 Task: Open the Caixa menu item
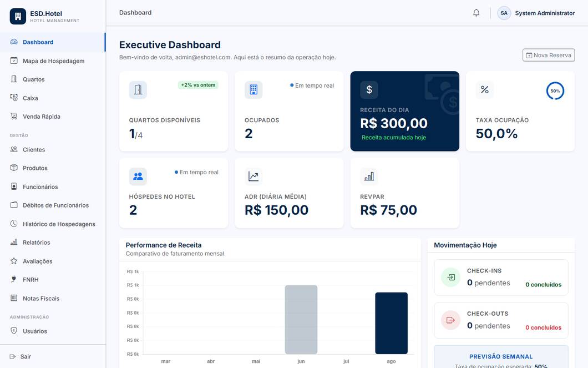coord(53,98)
